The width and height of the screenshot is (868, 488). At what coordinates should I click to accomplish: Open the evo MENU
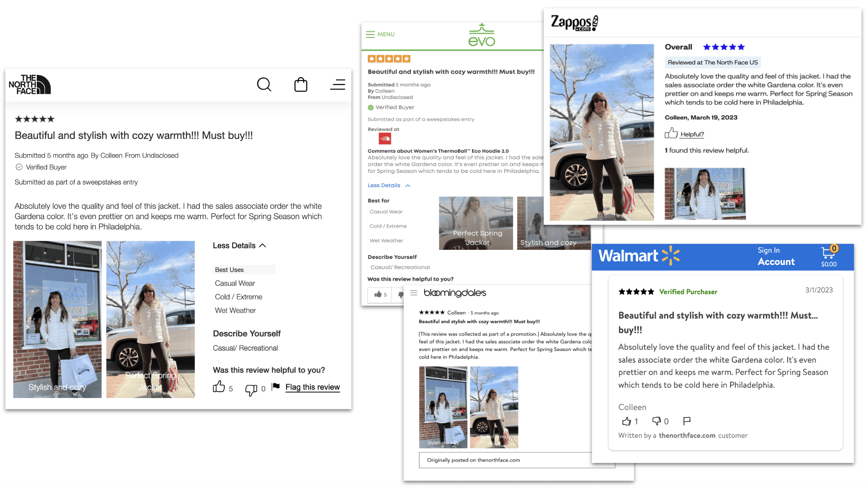380,34
